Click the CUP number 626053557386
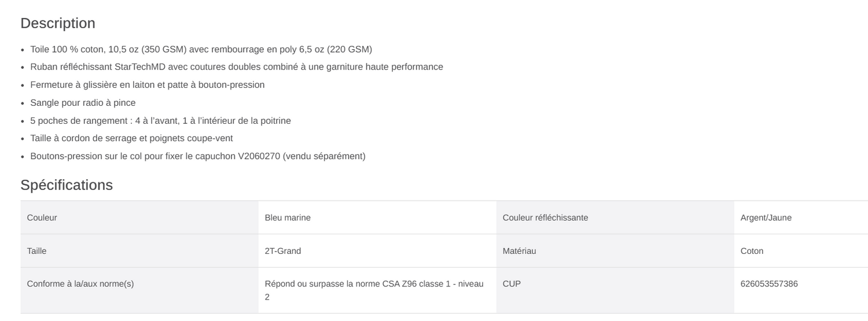Image resolution: width=868 pixels, height=321 pixels. coord(769,284)
